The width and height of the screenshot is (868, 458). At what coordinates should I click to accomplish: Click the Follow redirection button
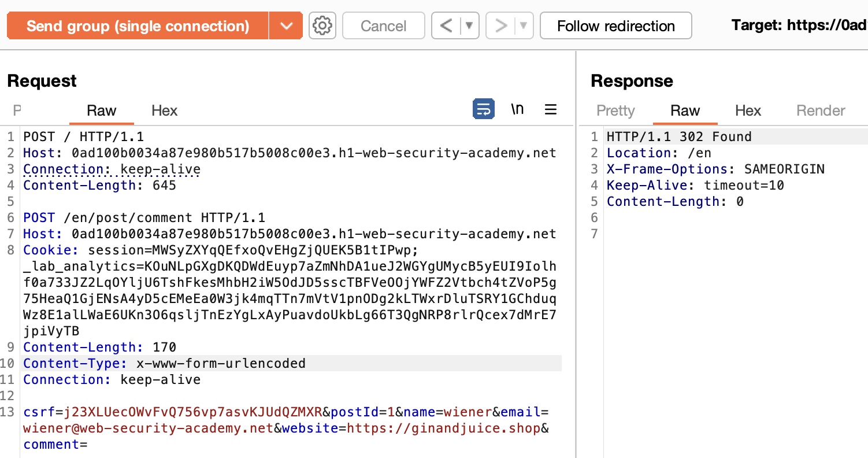point(615,26)
